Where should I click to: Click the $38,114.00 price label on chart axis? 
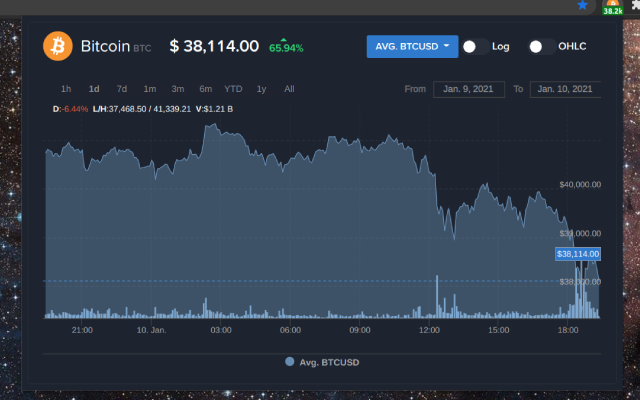tap(578, 254)
